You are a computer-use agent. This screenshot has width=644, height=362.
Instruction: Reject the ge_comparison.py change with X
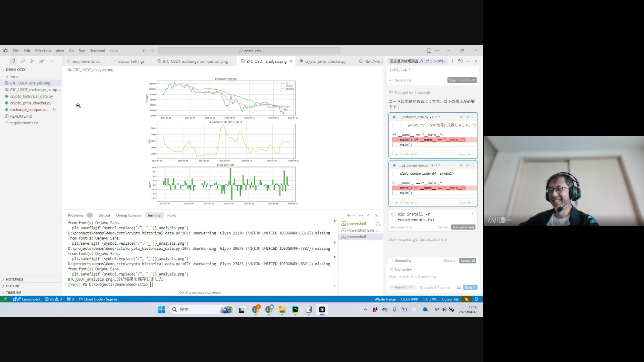point(461,165)
